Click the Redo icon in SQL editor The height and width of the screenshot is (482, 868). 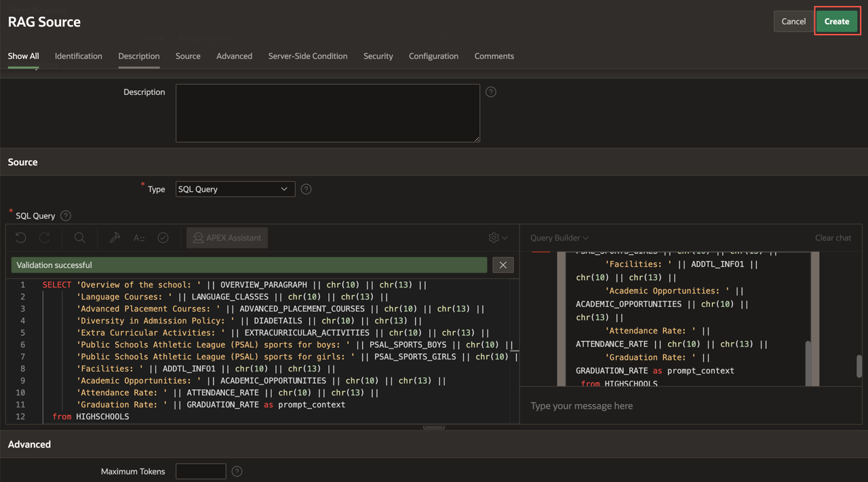pos(45,238)
